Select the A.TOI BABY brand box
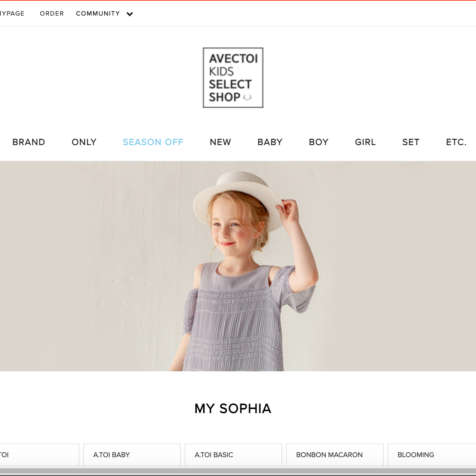The height and width of the screenshot is (476, 476). (x=132, y=455)
